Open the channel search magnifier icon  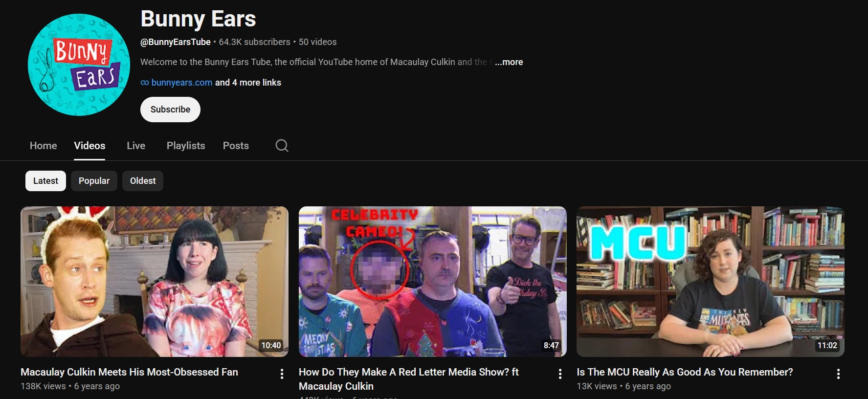point(282,146)
